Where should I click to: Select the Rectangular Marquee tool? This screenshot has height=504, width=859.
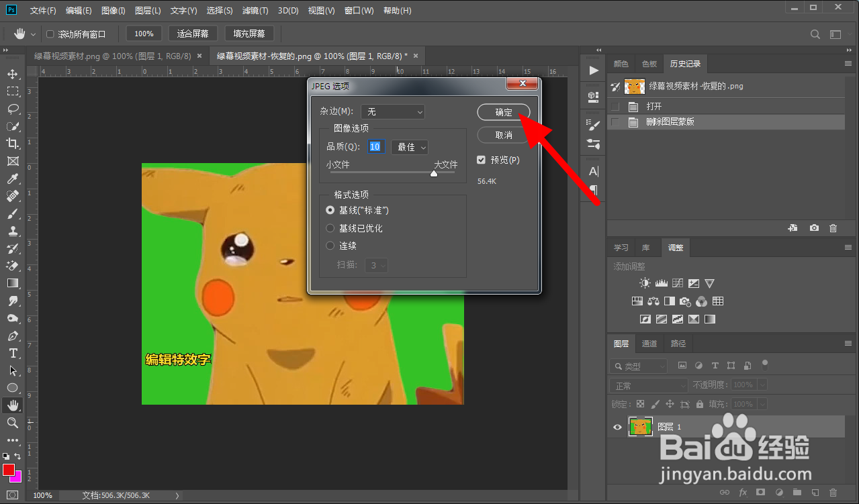click(x=13, y=91)
